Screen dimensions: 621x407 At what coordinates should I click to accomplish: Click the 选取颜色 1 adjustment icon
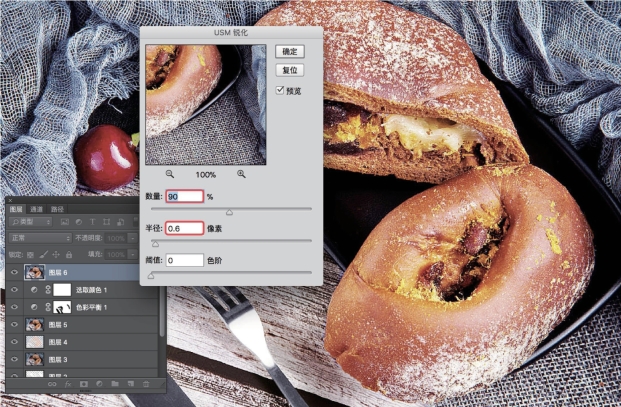34,290
